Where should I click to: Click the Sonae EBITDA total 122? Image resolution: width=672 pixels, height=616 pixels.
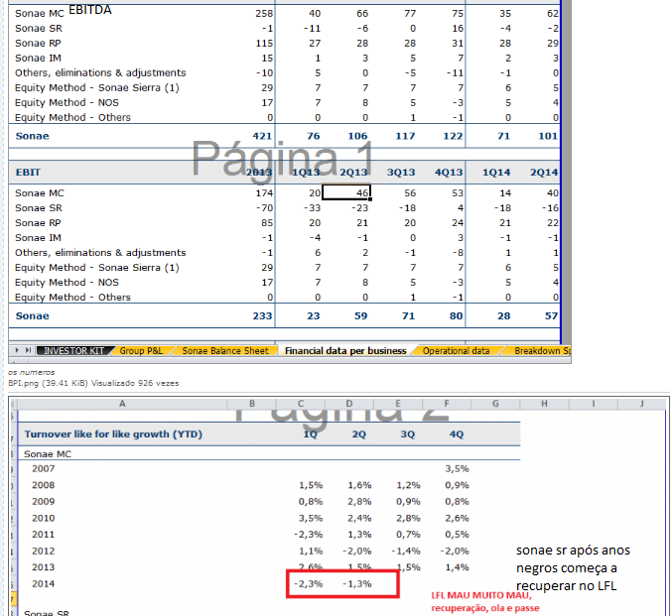point(453,136)
